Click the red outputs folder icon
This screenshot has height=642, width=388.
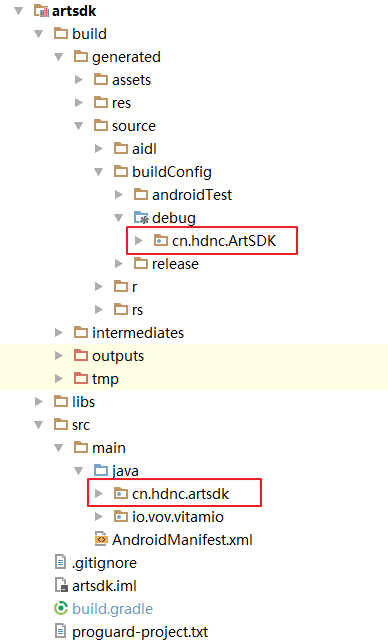(x=81, y=355)
